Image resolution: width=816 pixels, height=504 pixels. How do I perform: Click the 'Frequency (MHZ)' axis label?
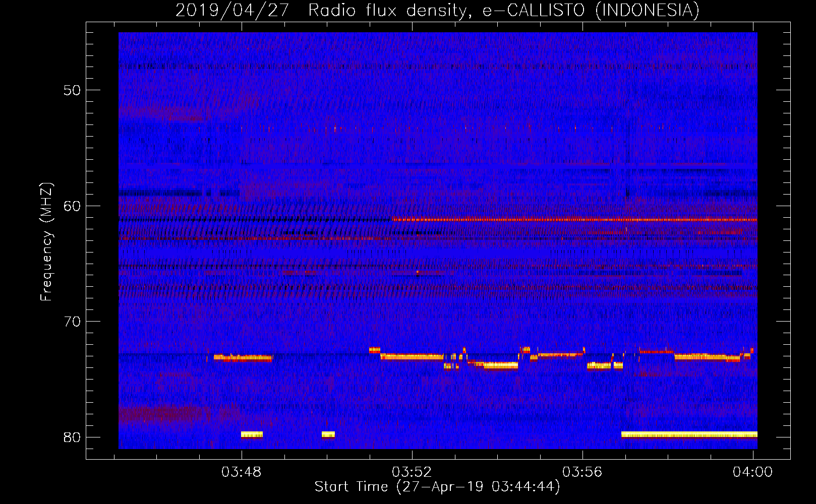tap(46, 242)
